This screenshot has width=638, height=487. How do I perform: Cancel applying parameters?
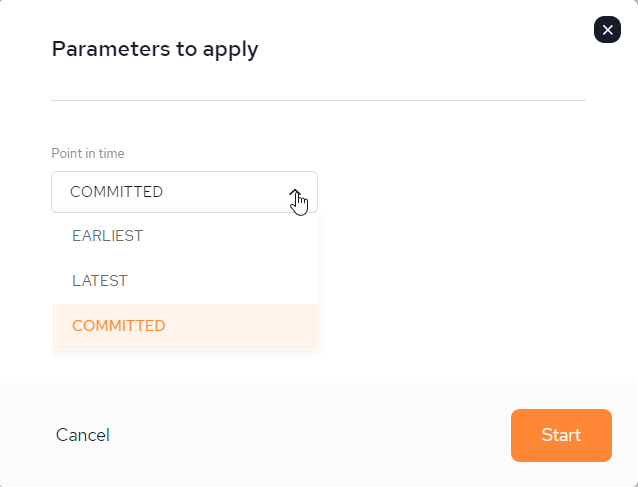(x=83, y=435)
